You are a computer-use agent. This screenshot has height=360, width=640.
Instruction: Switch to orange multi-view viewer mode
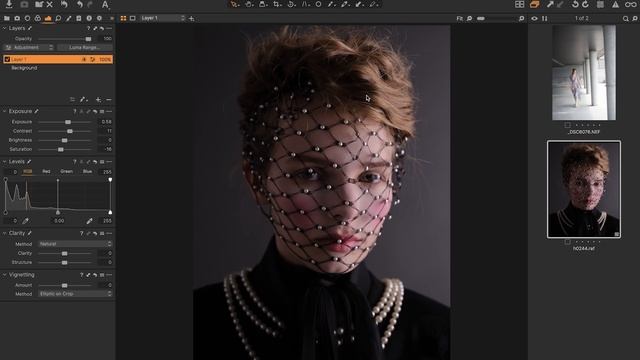point(123,18)
